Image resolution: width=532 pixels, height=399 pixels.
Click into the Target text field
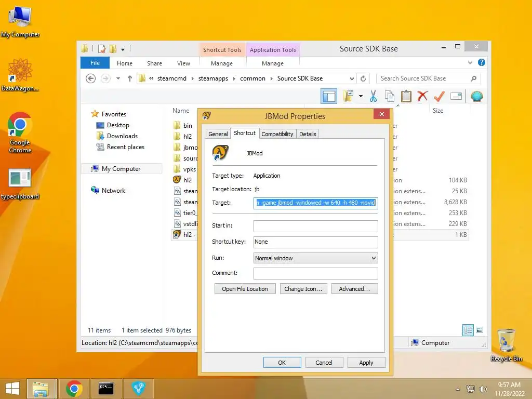tap(315, 203)
